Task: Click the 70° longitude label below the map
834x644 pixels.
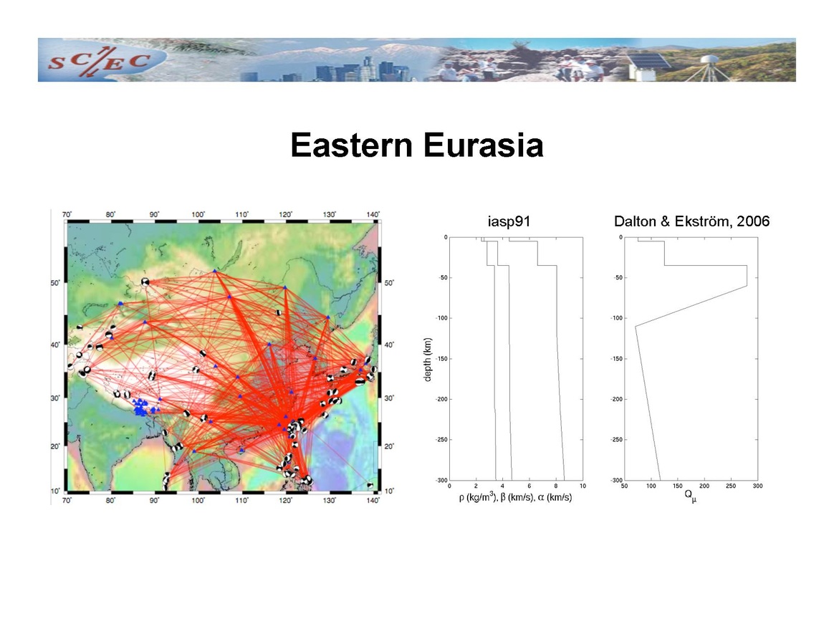Action: tap(67, 499)
